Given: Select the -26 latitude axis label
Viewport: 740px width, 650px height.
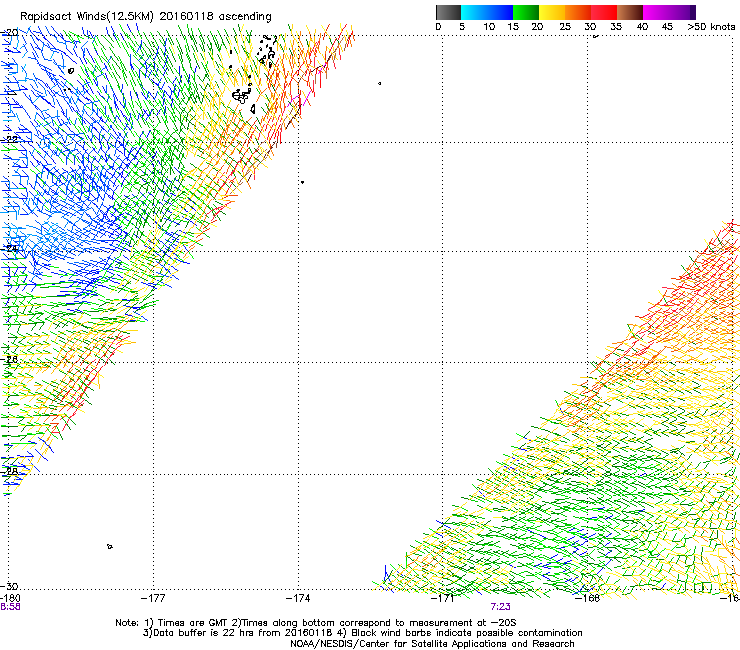Looking at the screenshot, I should click(9, 360).
